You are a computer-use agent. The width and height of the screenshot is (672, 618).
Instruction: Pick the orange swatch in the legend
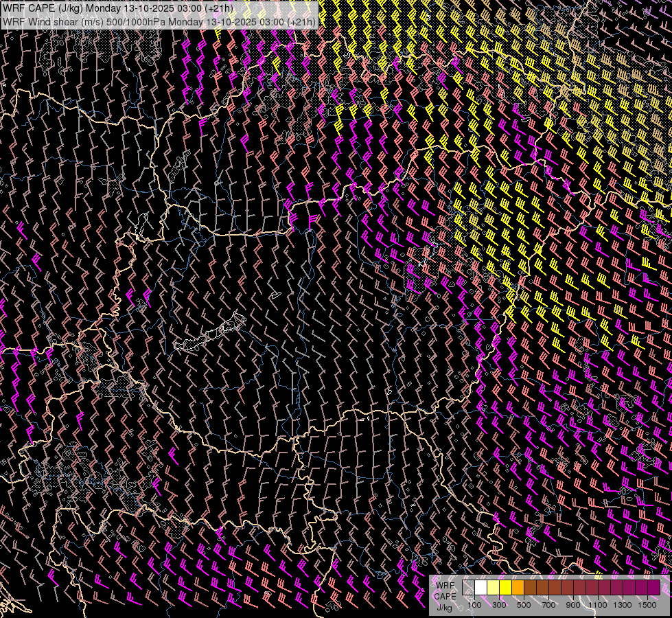point(518,588)
